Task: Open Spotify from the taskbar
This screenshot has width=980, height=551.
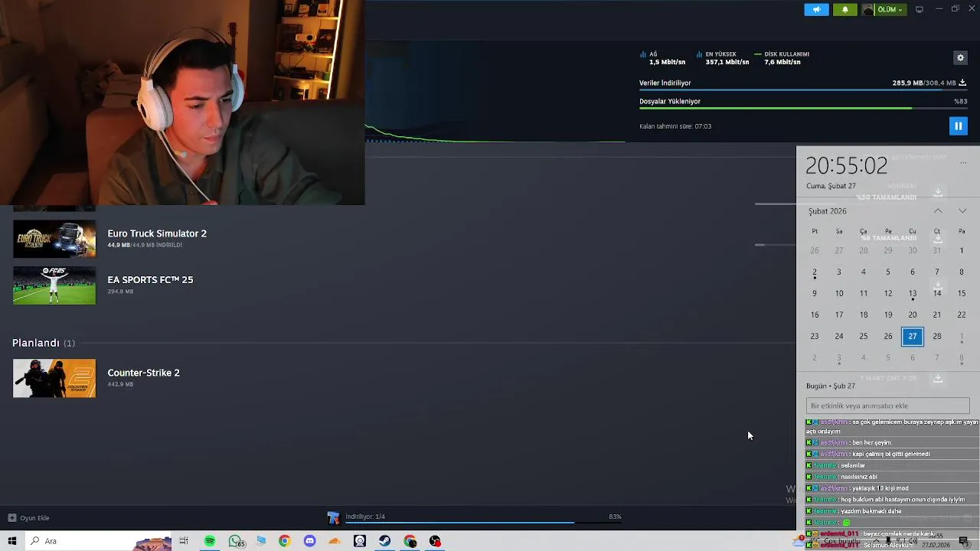Action: (209, 541)
